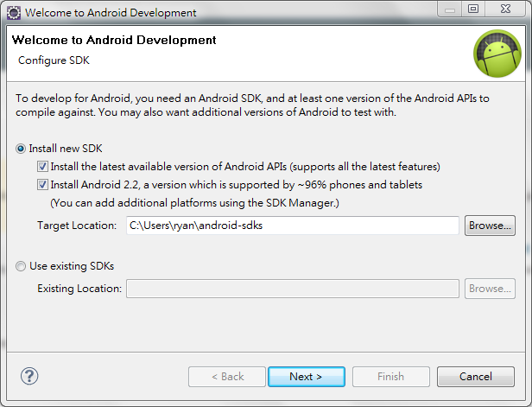532x407 pixels.
Task: Click the Eclipse icon in title bar
Action: pyautogui.click(x=14, y=13)
